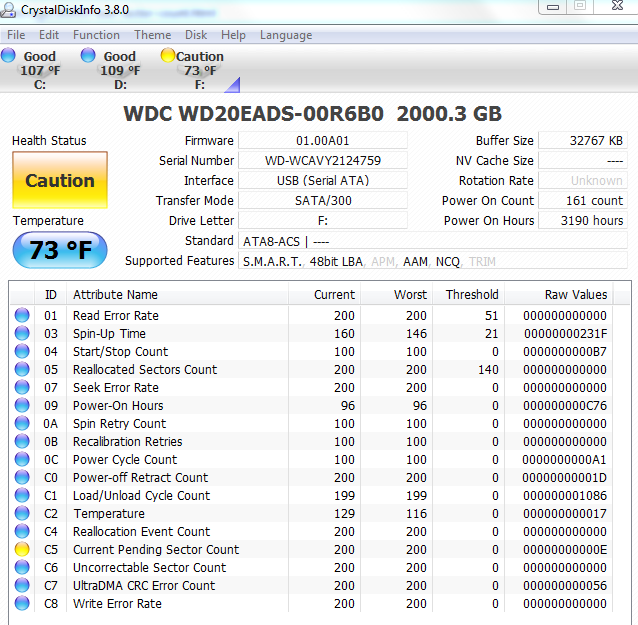
Task: Click status orb for Spin Retry Count
Action: 22,423
